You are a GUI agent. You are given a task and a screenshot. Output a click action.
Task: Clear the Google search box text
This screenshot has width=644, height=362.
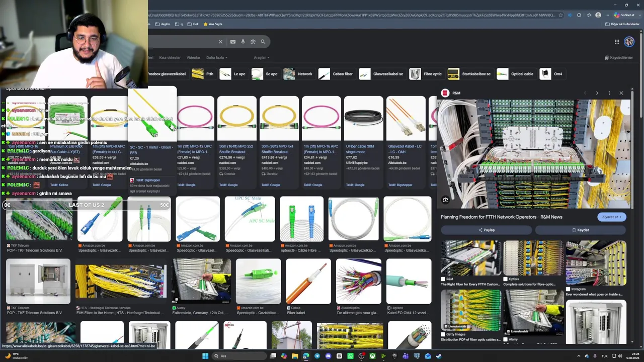[220, 42]
